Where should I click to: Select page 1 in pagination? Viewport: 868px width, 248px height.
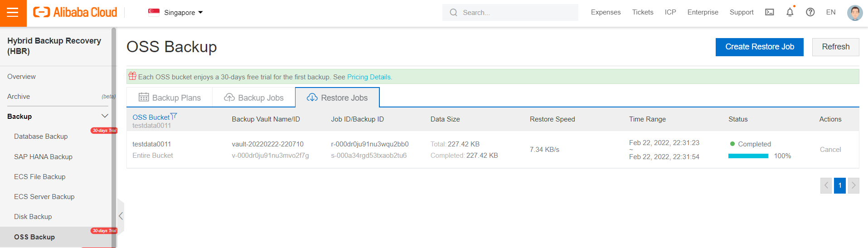(x=840, y=185)
